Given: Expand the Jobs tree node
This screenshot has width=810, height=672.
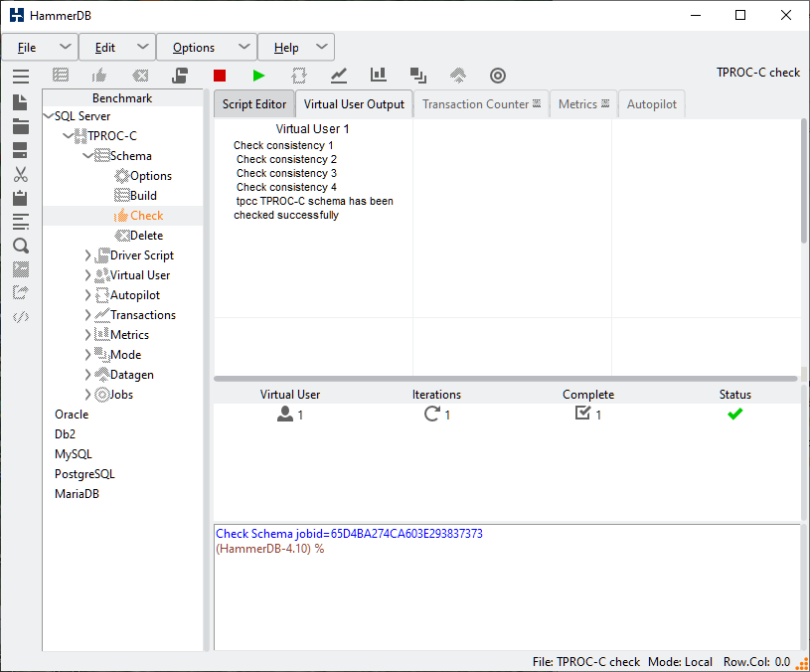Looking at the screenshot, I should click(x=87, y=394).
